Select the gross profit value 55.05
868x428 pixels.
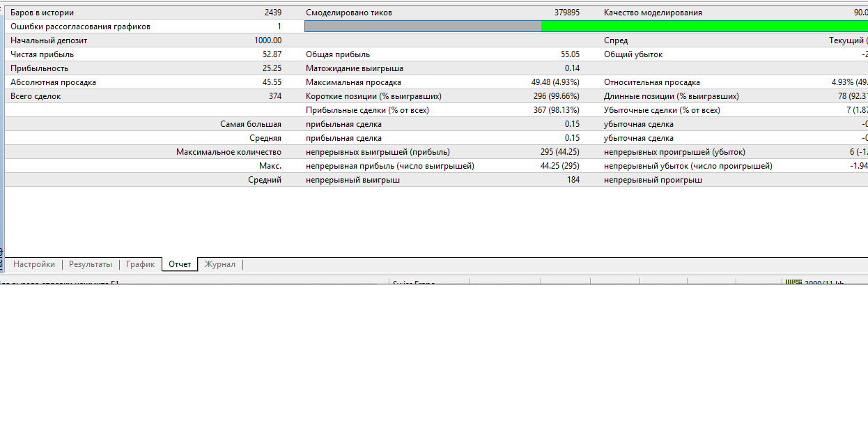[x=570, y=54]
